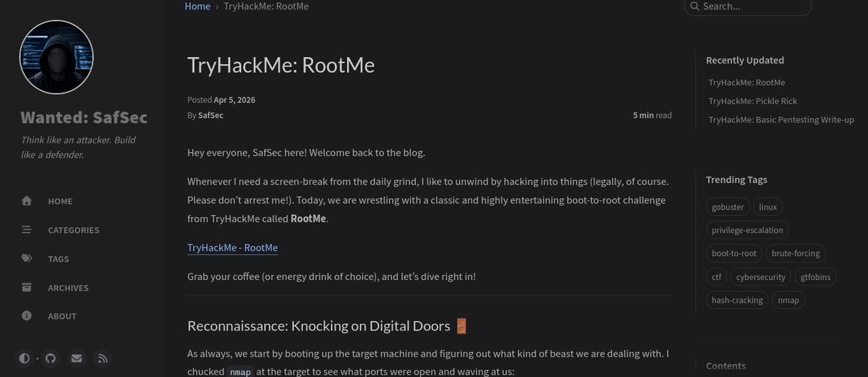Click the Archives box icon
Viewport: 868px width, 377px height.
point(27,287)
